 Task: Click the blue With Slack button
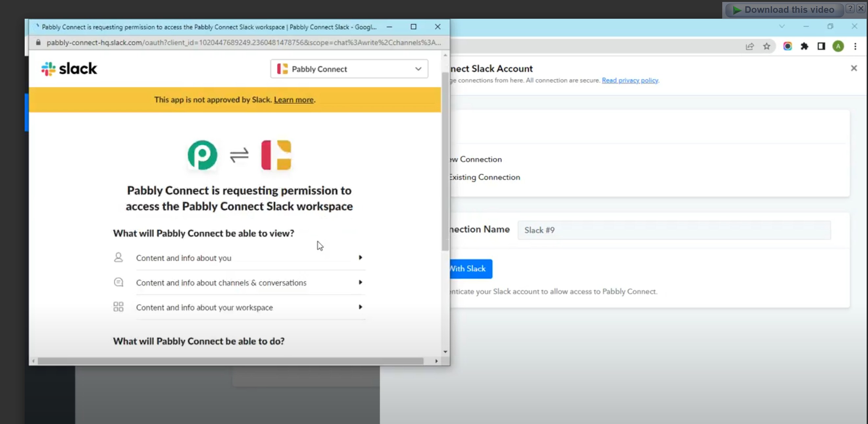coord(470,269)
